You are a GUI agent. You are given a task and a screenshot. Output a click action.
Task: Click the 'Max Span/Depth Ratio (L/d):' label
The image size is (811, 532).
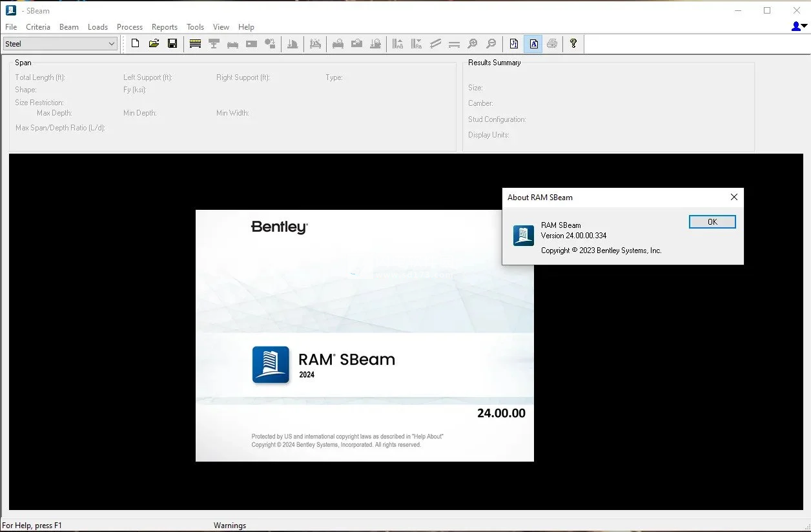pyautogui.click(x=60, y=128)
